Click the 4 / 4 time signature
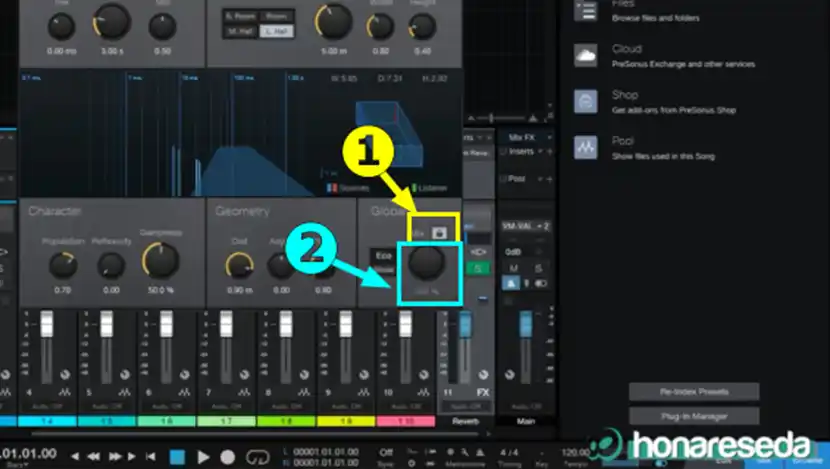Viewport: 830px width, 469px height. click(x=509, y=453)
